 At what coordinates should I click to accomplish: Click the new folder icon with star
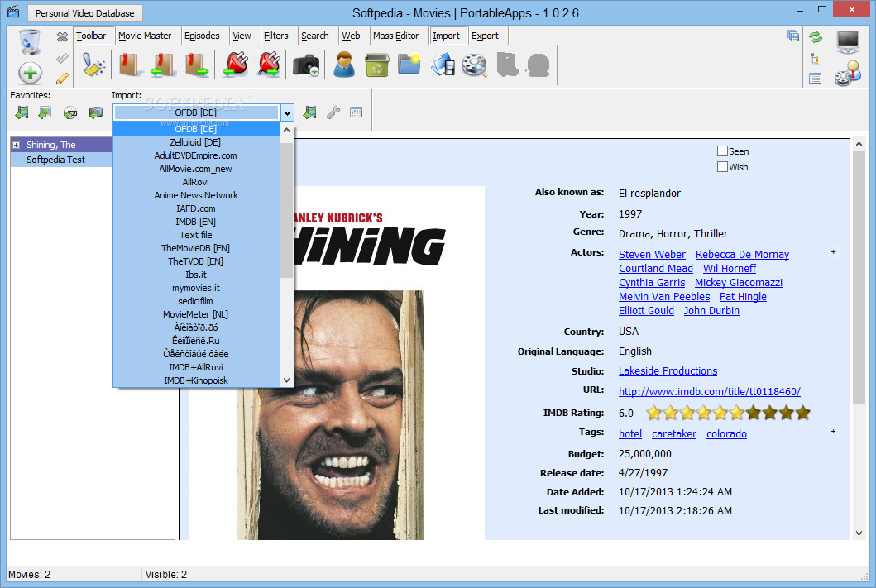[x=409, y=64]
